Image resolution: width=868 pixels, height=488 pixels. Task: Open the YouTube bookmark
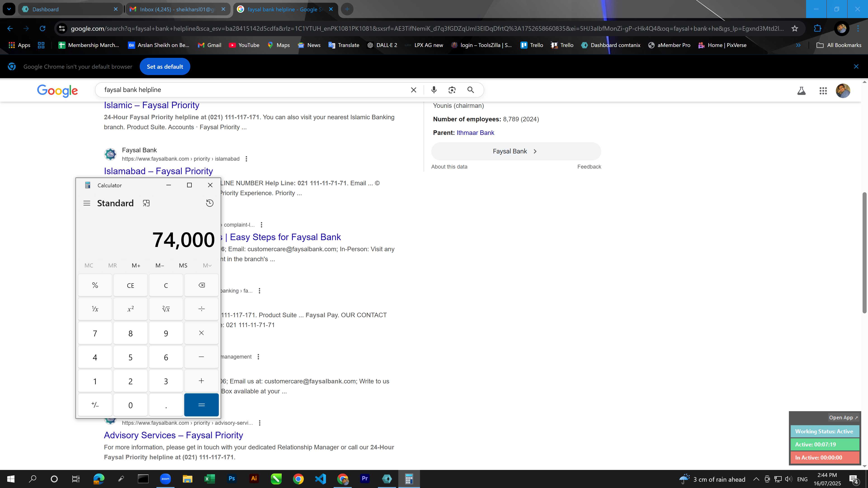pos(244,45)
